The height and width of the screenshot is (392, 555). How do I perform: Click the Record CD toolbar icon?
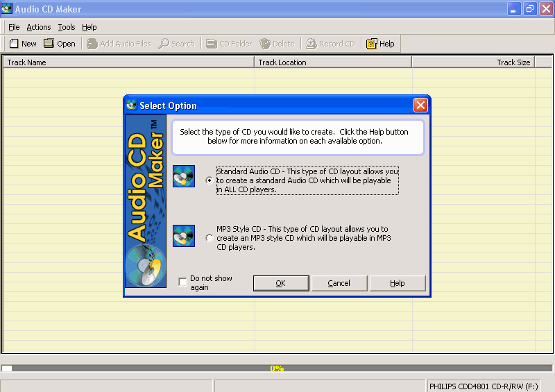click(311, 44)
